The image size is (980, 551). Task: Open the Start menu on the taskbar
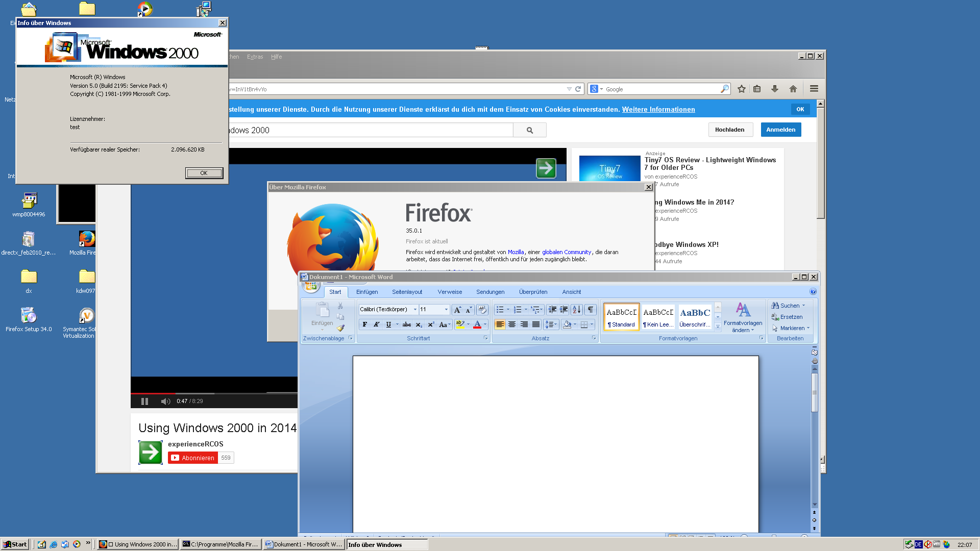tap(15, 544)
